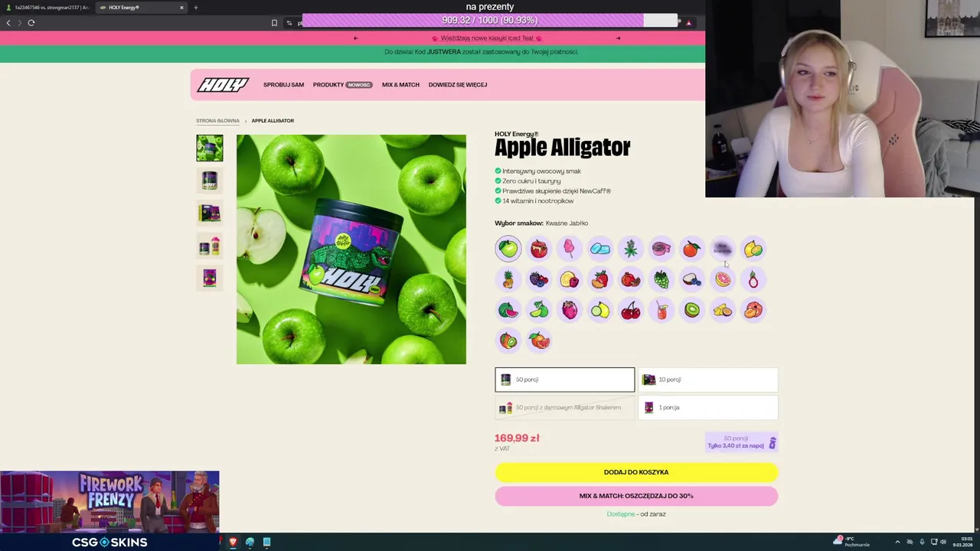Click DODAJ DO KOSZYKA button

[636, 472]
